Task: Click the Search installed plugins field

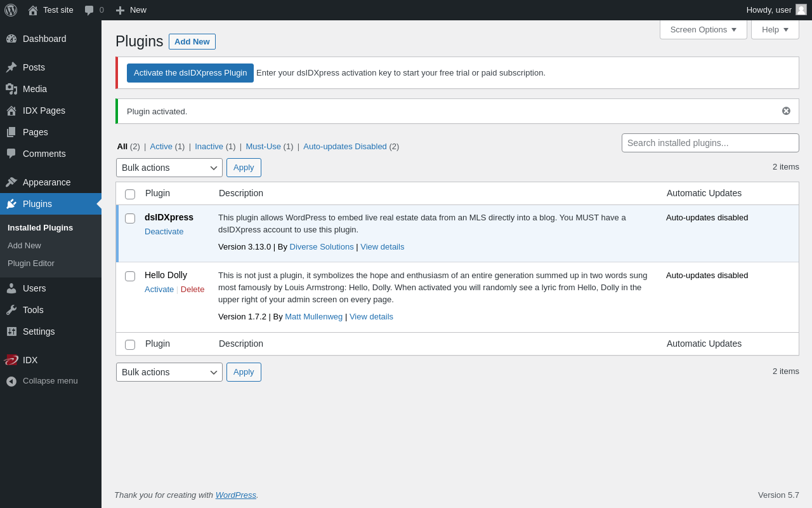Action: coord(710,143)
